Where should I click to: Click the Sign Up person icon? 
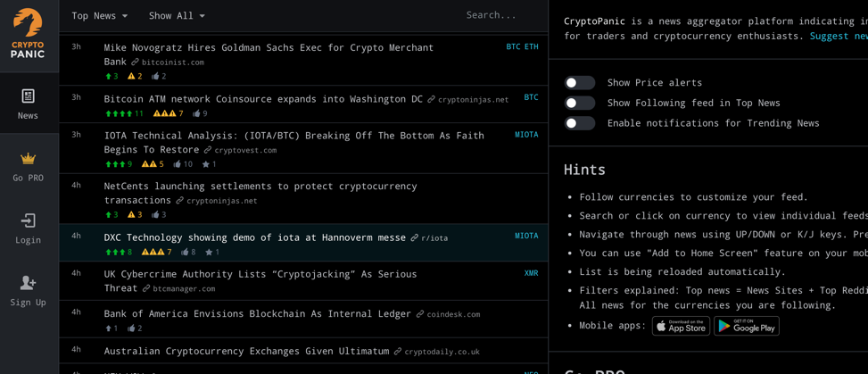click(x=28, y=283)
